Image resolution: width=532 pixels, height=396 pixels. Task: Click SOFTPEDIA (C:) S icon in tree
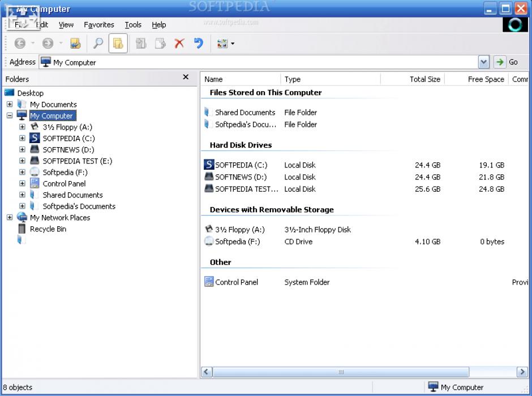pos(35,138)
